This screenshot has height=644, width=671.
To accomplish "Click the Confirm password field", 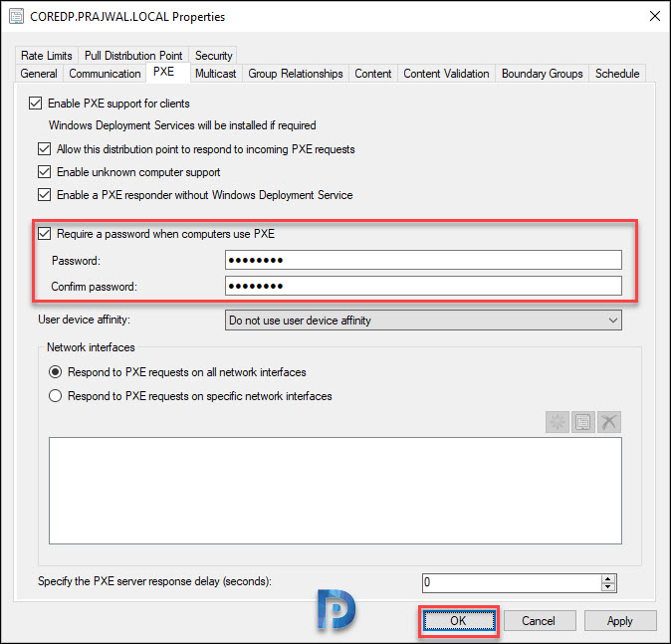I will pos(423,287).
